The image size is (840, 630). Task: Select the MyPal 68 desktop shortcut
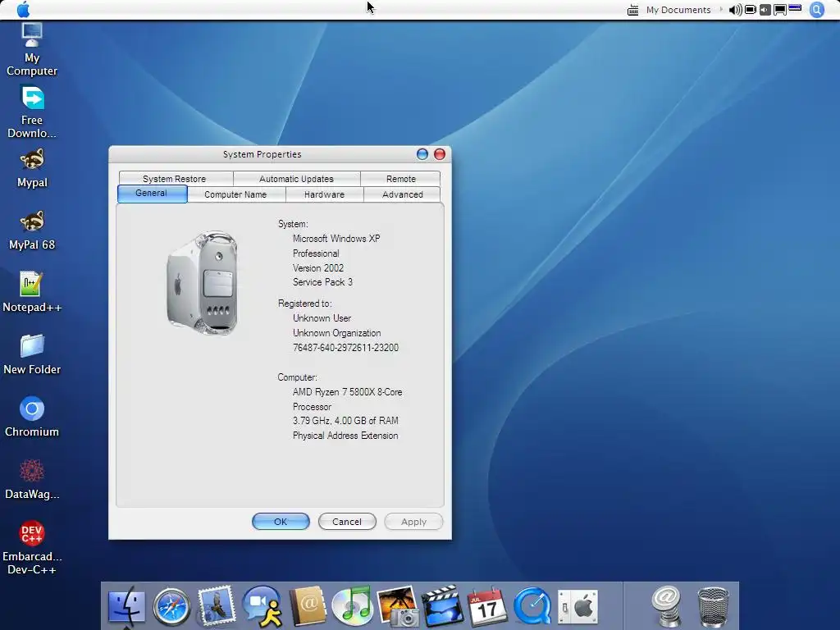click(32, 231)
